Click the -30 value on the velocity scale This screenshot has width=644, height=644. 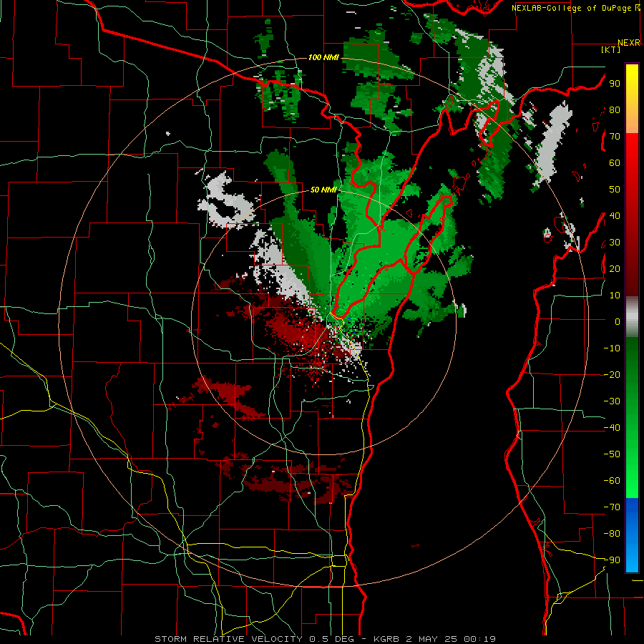tap(612, 401)
